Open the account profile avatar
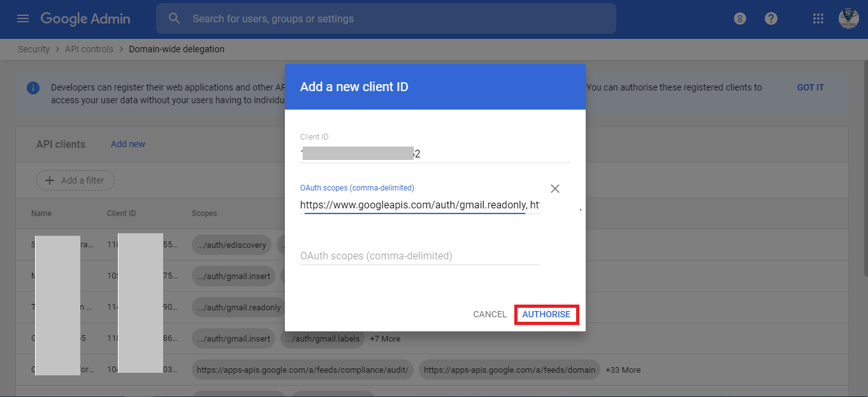868x397 pixels. point(849,18)
